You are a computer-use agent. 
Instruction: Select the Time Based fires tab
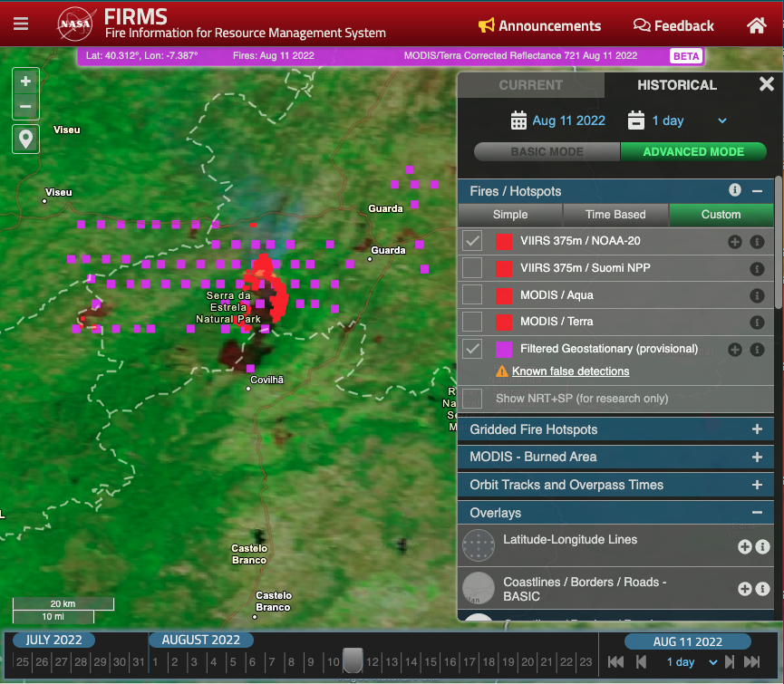[x=615, y=215]
